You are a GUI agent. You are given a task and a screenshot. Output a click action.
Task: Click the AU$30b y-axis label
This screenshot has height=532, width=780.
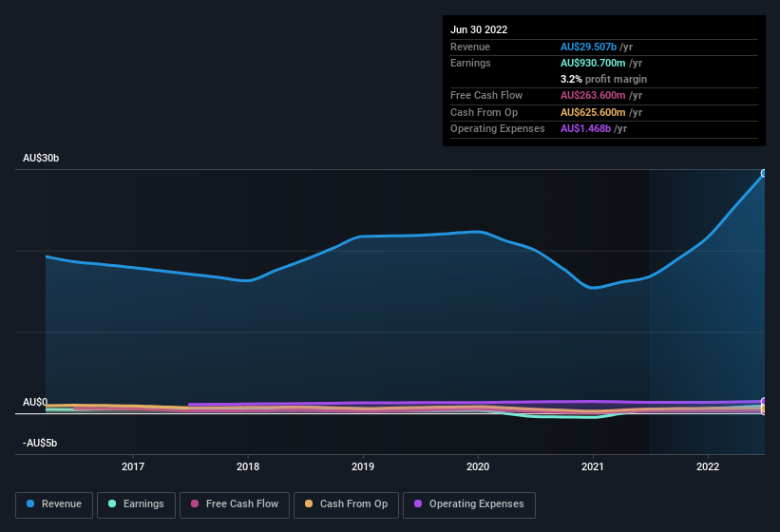click(x=41, y=158)
